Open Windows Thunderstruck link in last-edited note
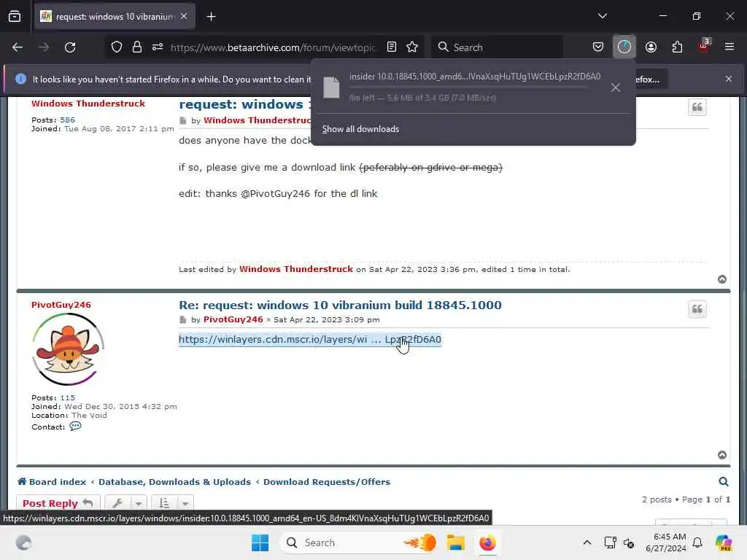This screenshot has width=747, height=560. [296, 269]
